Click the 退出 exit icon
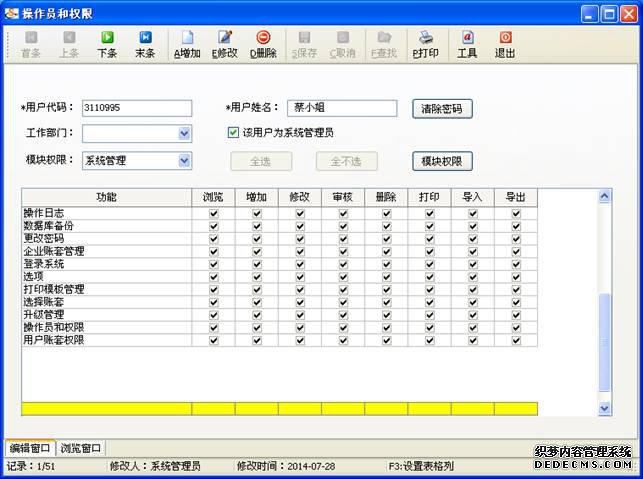 (505, 44)
